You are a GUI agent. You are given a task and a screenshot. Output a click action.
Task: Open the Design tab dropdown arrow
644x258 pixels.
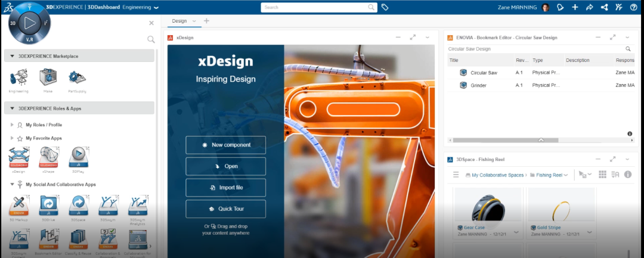click(x=194, y=21)
